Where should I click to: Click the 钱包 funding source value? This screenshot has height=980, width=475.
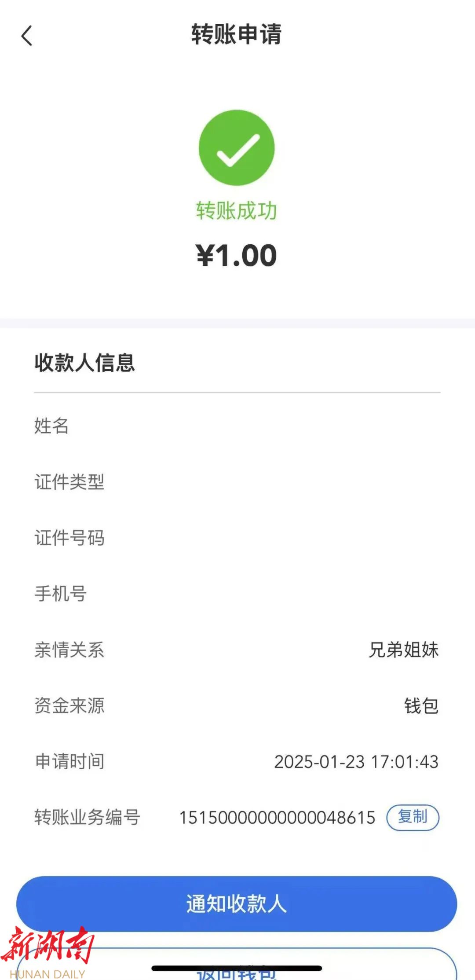tap(421, 706)
